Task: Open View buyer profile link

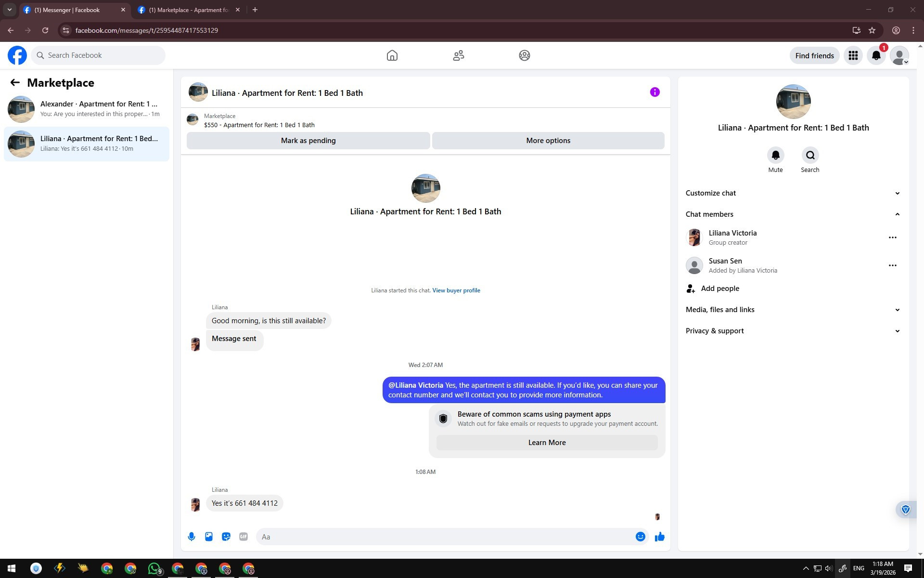Action: (x=456, y=290)
